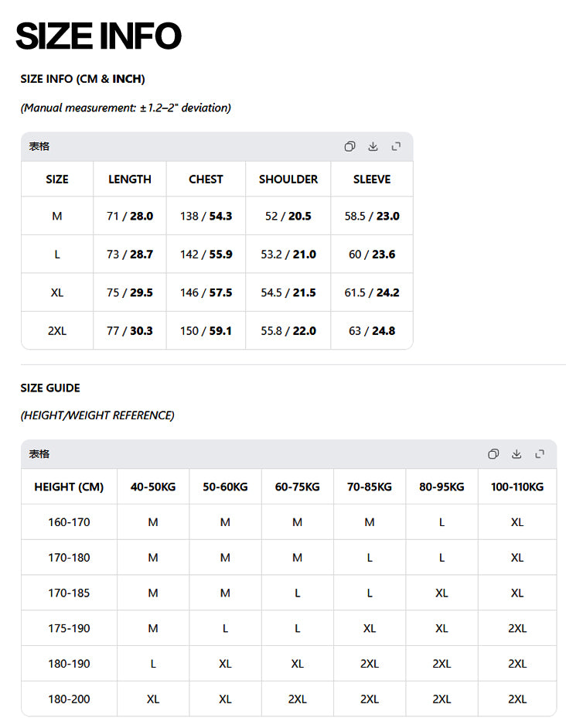Click the HEIGHT (CM) column header
The height and width of the screenshot is (728, 566).
(x=69, y=487)
